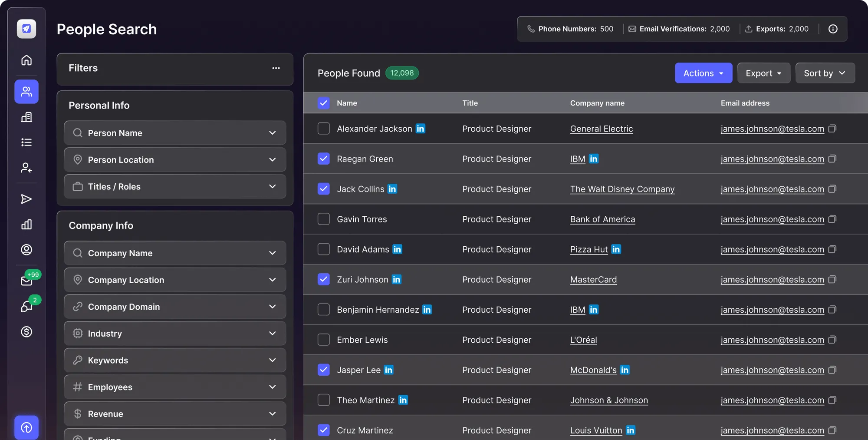Open the Johnson & Johnson link
The image size is (868, 440).
609,400
